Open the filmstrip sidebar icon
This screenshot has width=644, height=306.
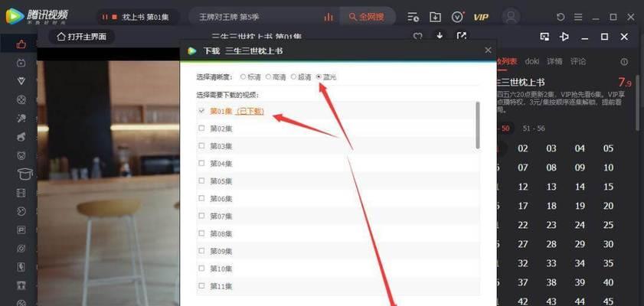(x=21, y=193)
